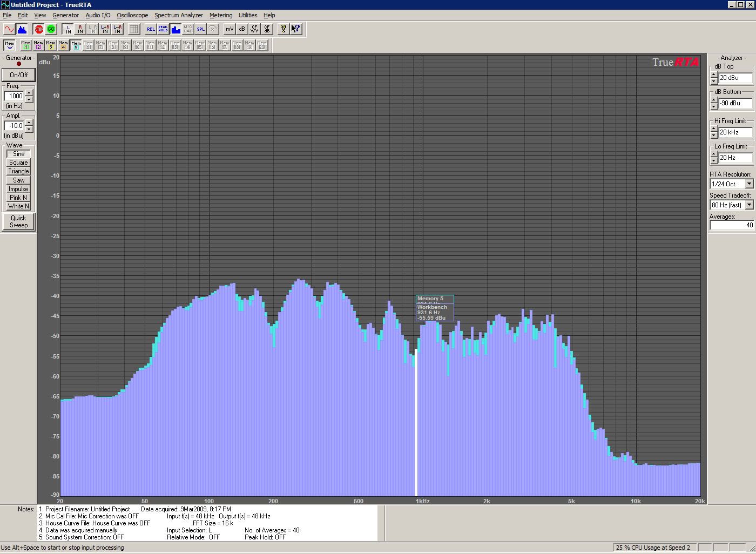Viewport: 756px width, 554px height.
Task: Select the Mem W workbench memory icon
Action: click(x=9, y=45)
